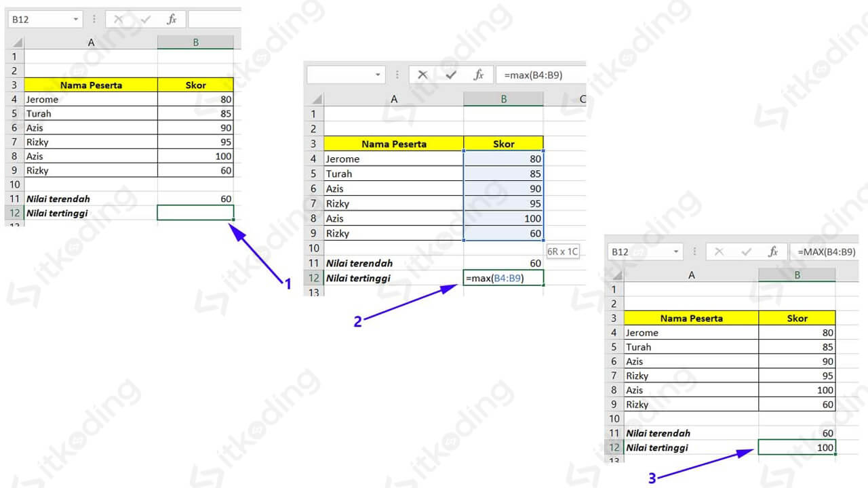Click the fx Insert Function icon in right sheet

click(x=773, y=251)
